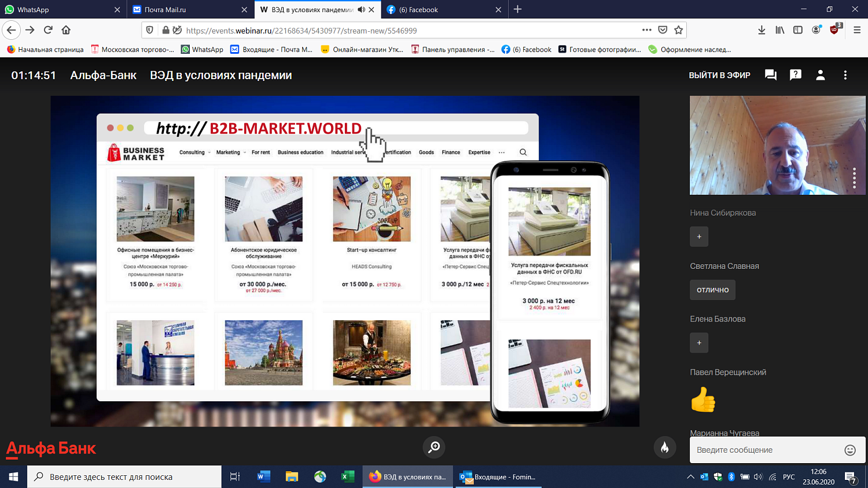Show site security lock information

165,30
